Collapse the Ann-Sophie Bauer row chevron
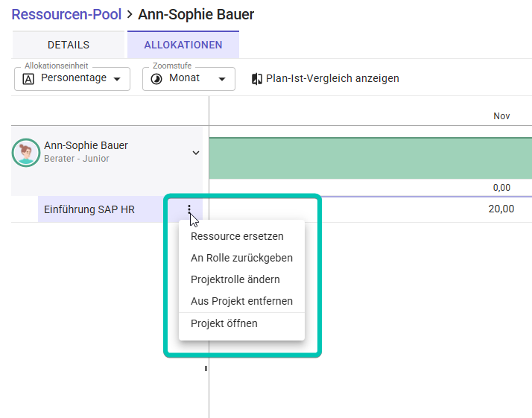Screen dimensions: 532x418 point(196,153)
